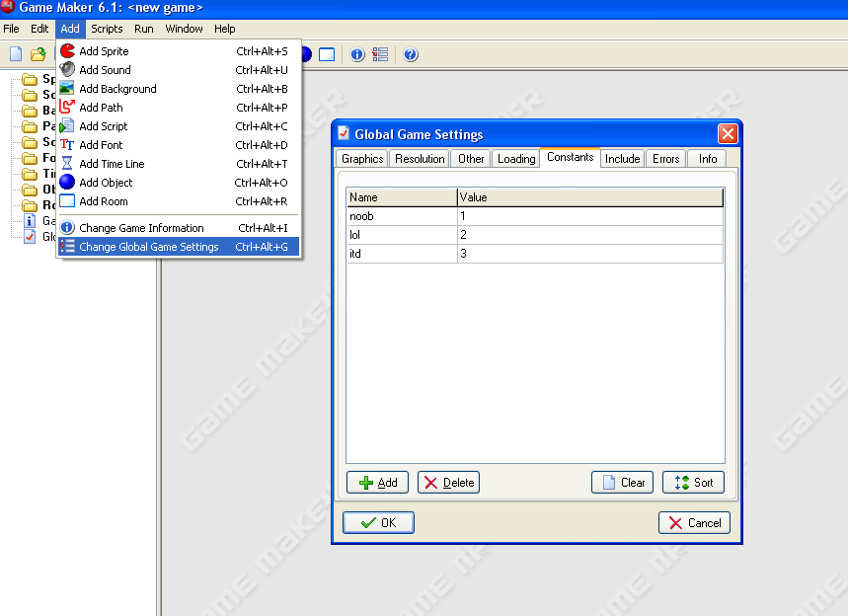Viewport: 848px width, 616px height.
Task: Confirm settings with the OK button
Action: (x=378, y=523)
